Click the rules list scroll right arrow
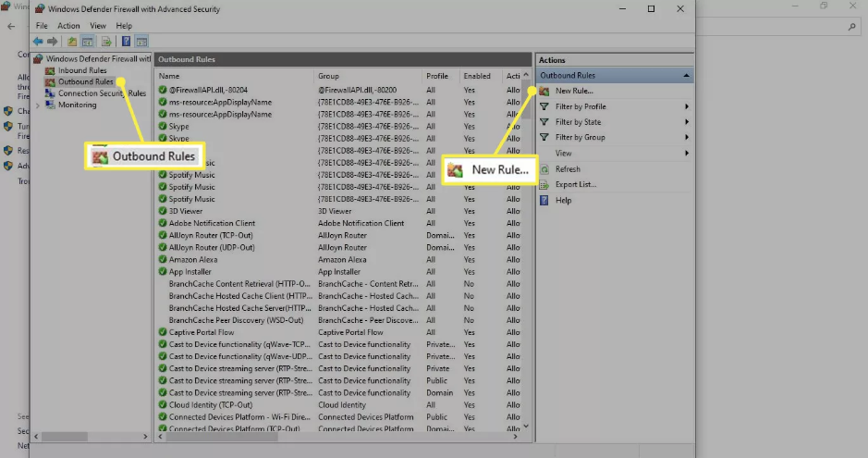Image resolution: width=868 pixels, height=458 pixels. click(516, 437)
